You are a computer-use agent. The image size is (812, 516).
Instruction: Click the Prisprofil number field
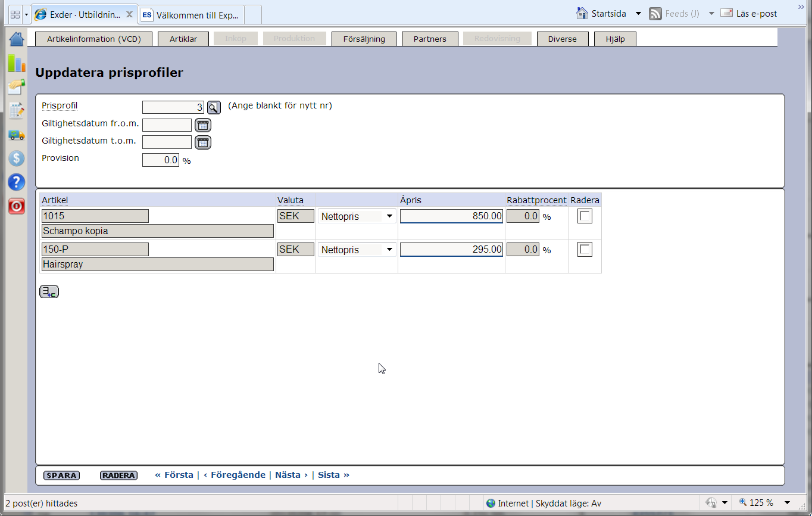click(173, 107)
